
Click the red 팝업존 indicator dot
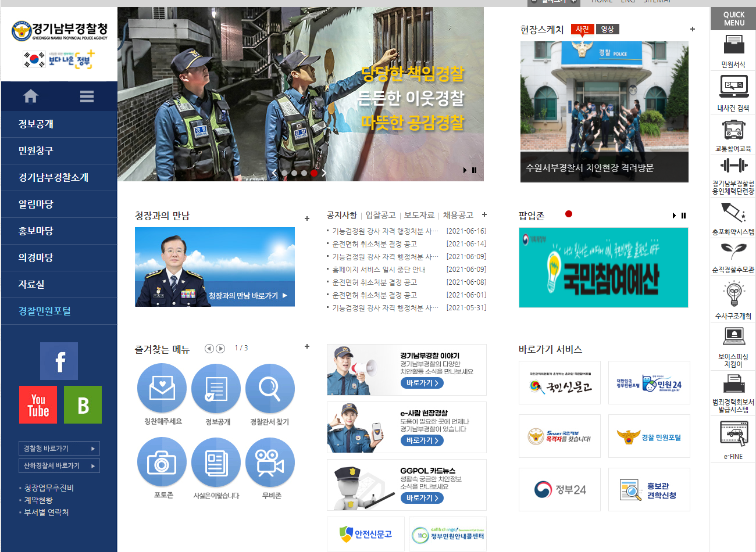click(x=569, y=214)
